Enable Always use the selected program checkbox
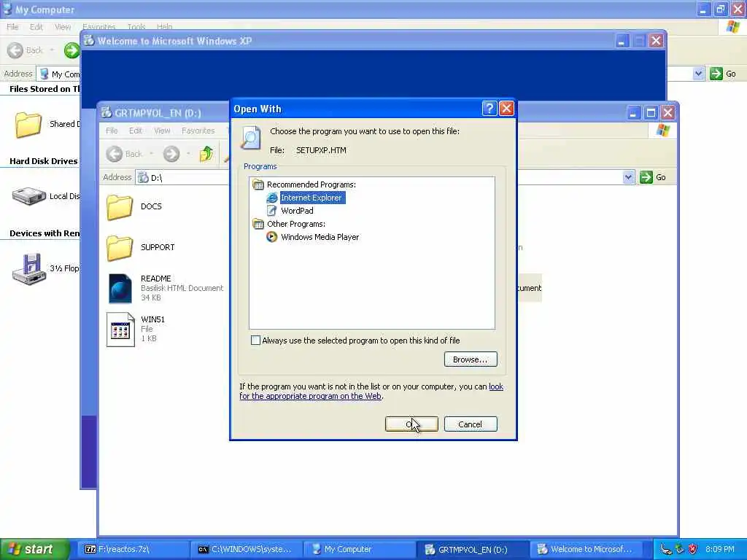747x560 pixels. [255, 340]
